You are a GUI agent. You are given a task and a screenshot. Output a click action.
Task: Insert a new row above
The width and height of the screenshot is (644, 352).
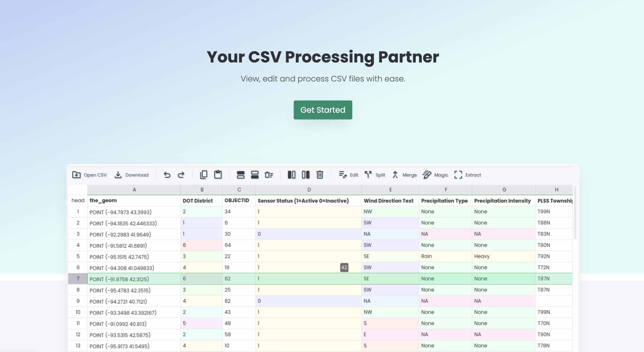(240, 175)
